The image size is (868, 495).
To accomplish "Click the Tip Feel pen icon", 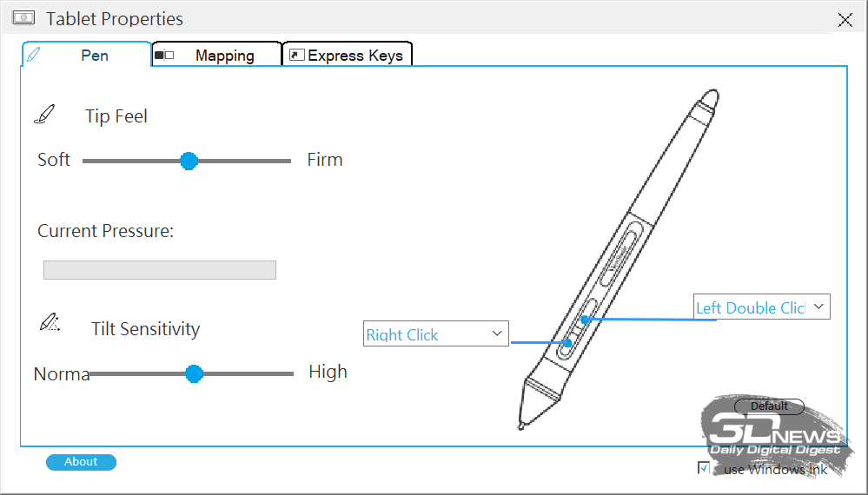I will point(45,115).
